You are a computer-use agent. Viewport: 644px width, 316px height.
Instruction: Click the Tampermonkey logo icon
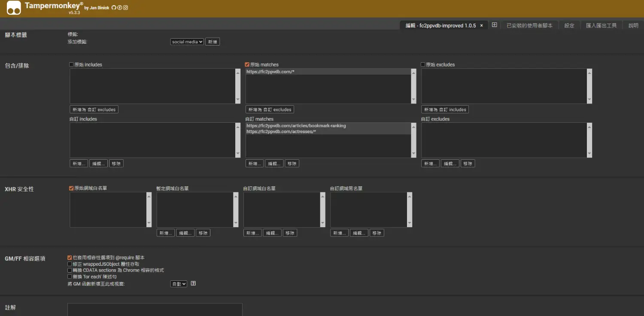[x=14, y=8]
